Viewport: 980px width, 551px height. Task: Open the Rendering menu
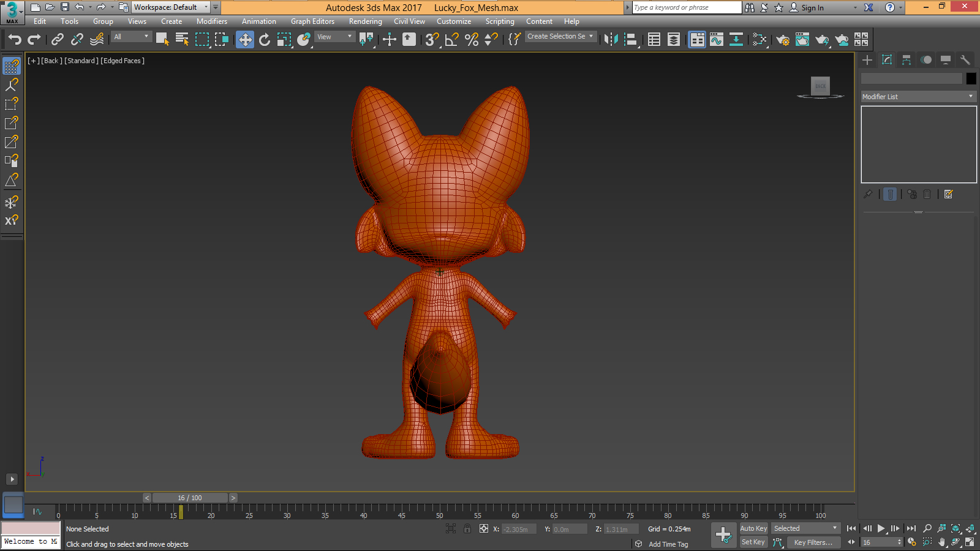pos(365,21)
